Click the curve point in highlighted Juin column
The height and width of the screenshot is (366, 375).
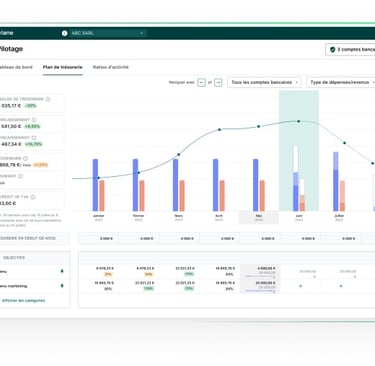click(299, 121)
